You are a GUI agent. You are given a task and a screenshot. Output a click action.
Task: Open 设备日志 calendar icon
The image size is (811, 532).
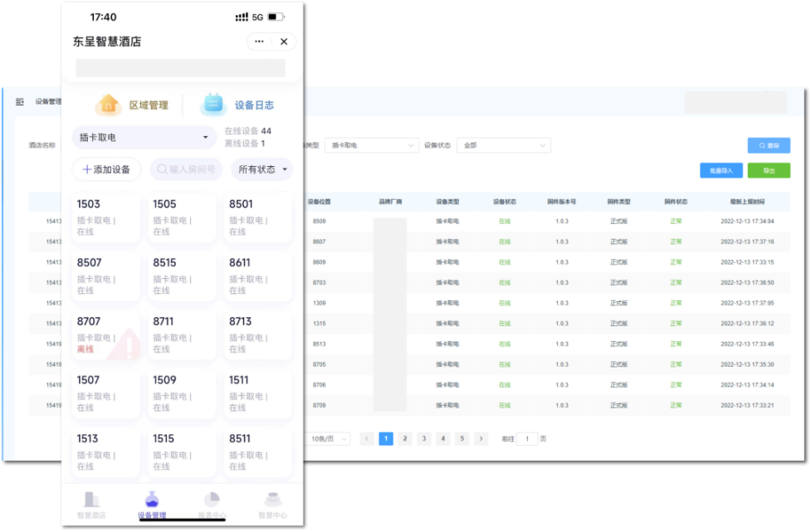click(213, 105)
